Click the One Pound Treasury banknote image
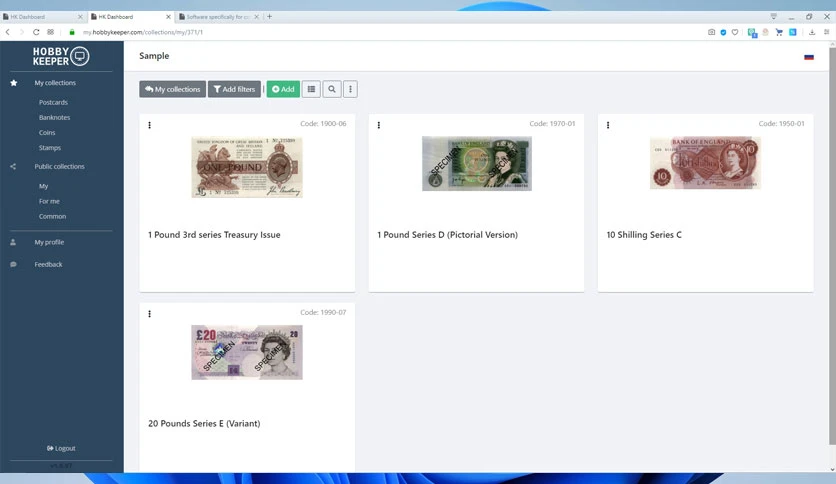The image size is (836, 484). point(247,167)
